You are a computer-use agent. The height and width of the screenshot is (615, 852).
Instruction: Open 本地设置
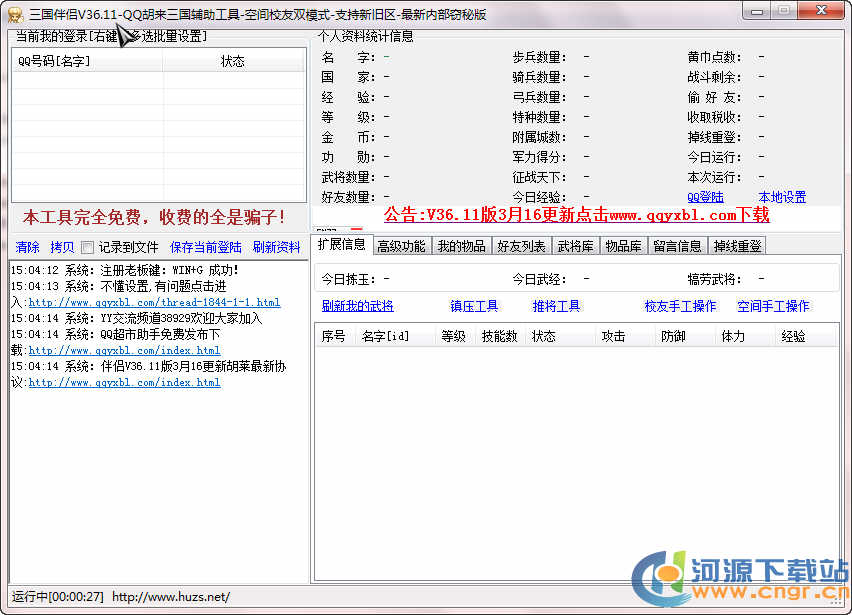(781, 197)
